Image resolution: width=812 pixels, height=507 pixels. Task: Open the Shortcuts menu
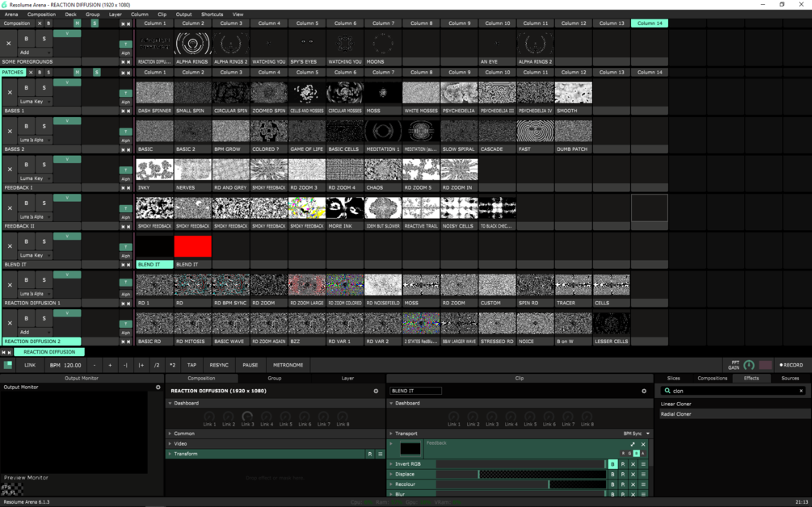pos(212,15)
